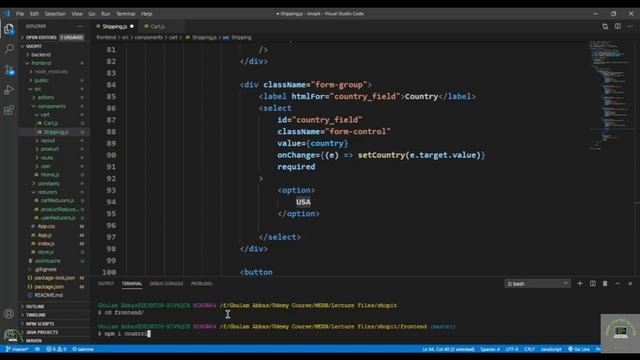Click Go Live in the status bar
The image size is (640, 360).
pos(579,349)
